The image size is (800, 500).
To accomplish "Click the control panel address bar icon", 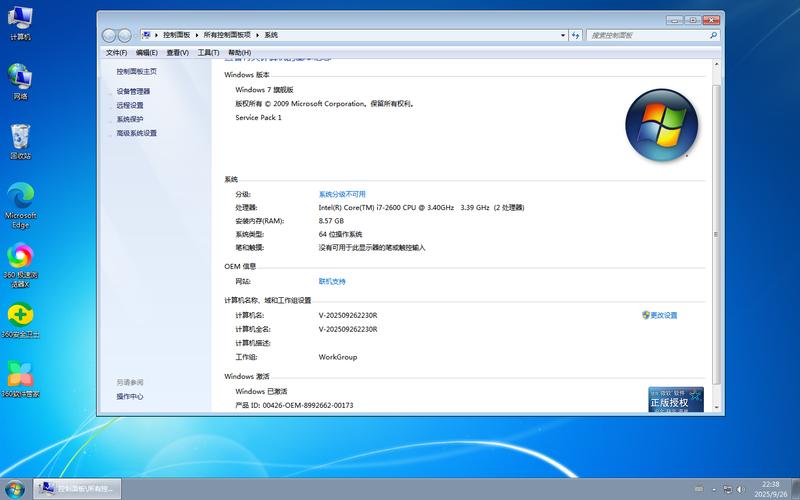I will (x=146, y=35).
